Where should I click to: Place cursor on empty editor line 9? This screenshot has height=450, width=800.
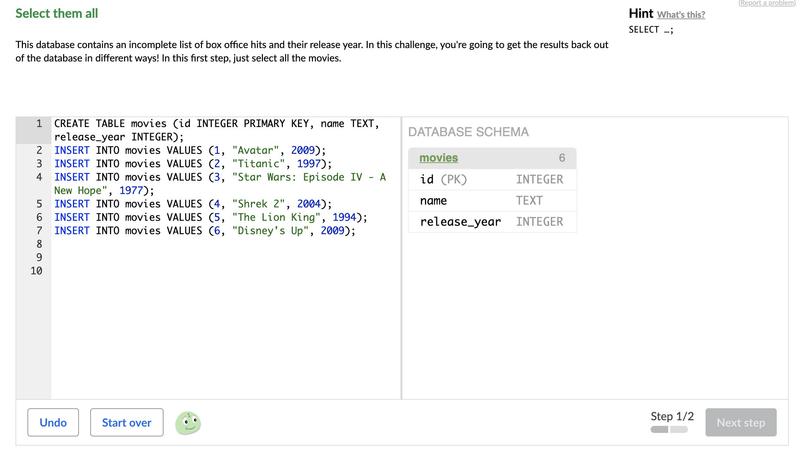226,257
